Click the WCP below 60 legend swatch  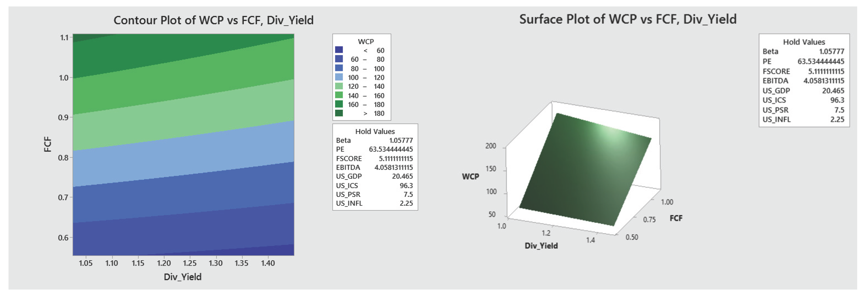339,50
